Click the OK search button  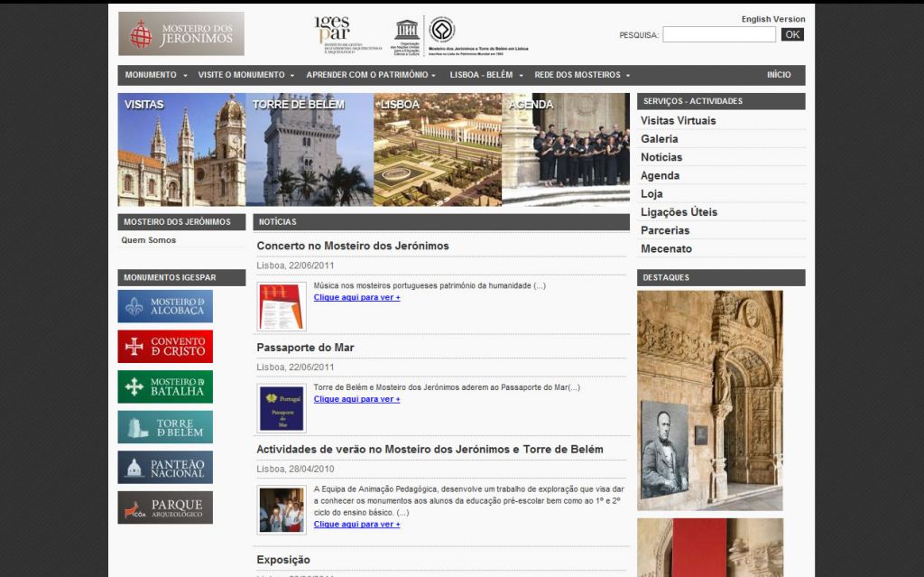click(792, 34)
